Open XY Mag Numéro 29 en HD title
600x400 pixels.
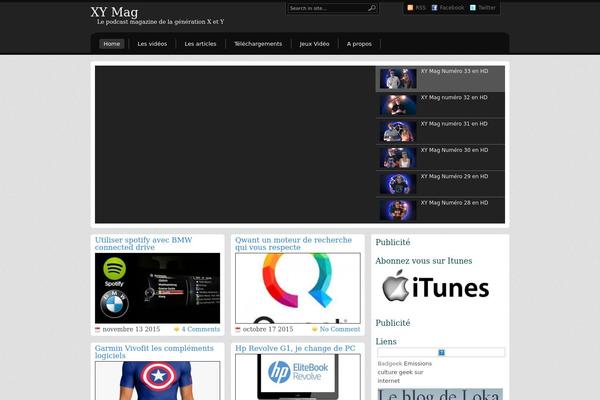454,177
